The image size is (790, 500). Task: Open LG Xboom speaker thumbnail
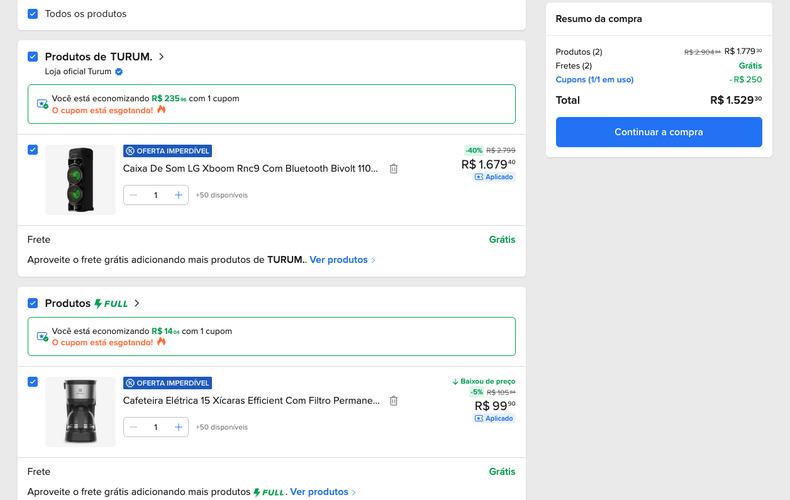(81, 180)
